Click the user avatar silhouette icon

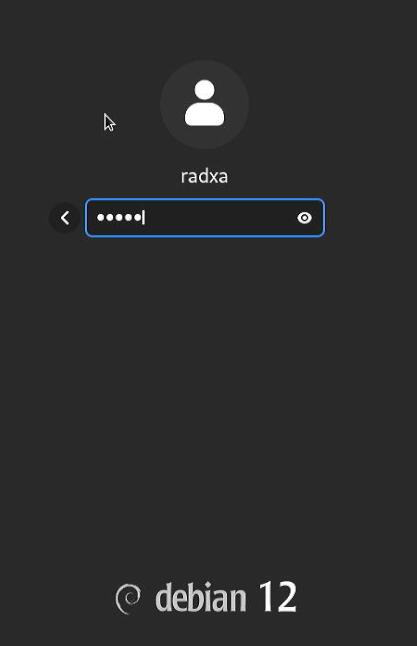point(204,103)
